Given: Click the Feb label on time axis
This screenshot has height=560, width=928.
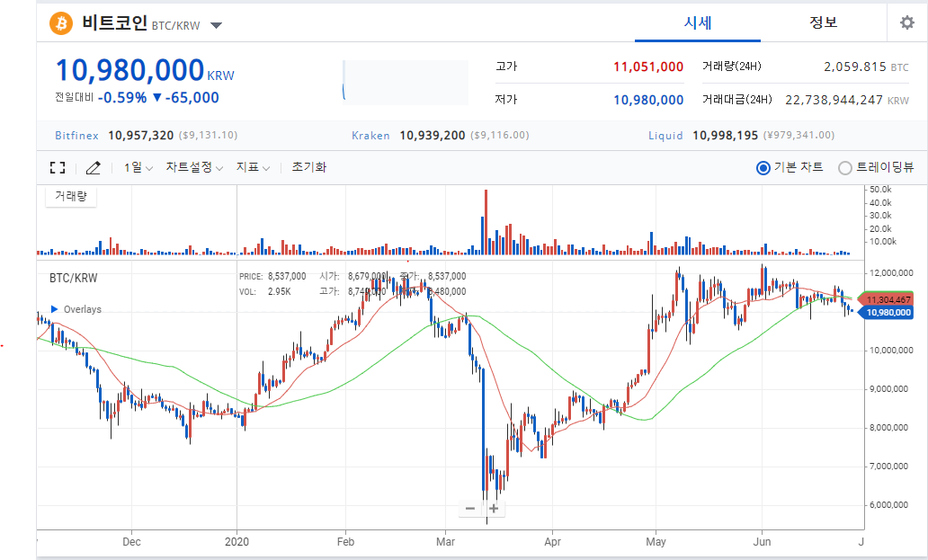Looking at the screenshot, I should tap(345, 542).
